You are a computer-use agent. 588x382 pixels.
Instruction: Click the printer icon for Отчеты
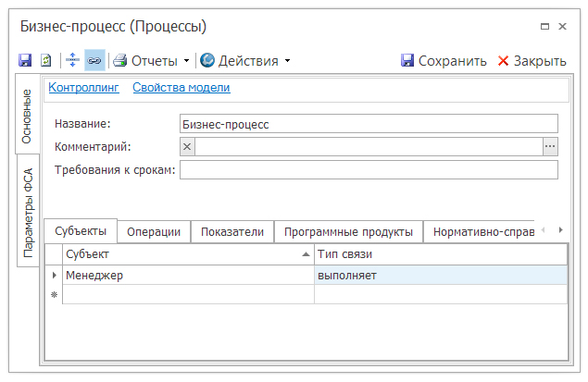(x=119, y=61)
